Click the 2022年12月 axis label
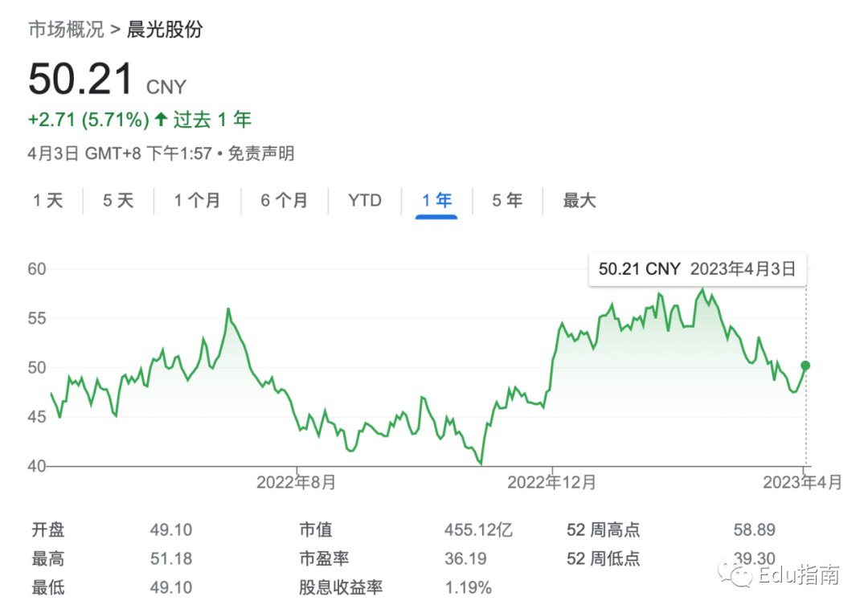This screenshot has height=613, width=868. pos(551,482)
